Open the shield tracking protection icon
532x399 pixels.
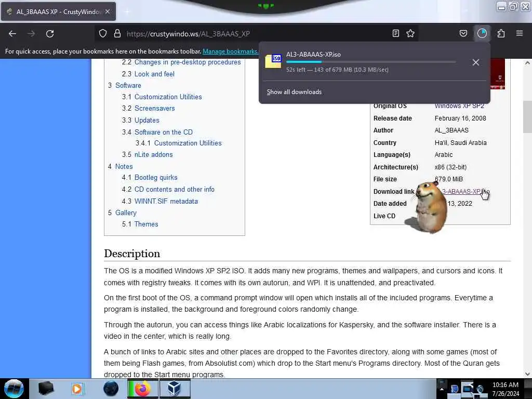103,34
